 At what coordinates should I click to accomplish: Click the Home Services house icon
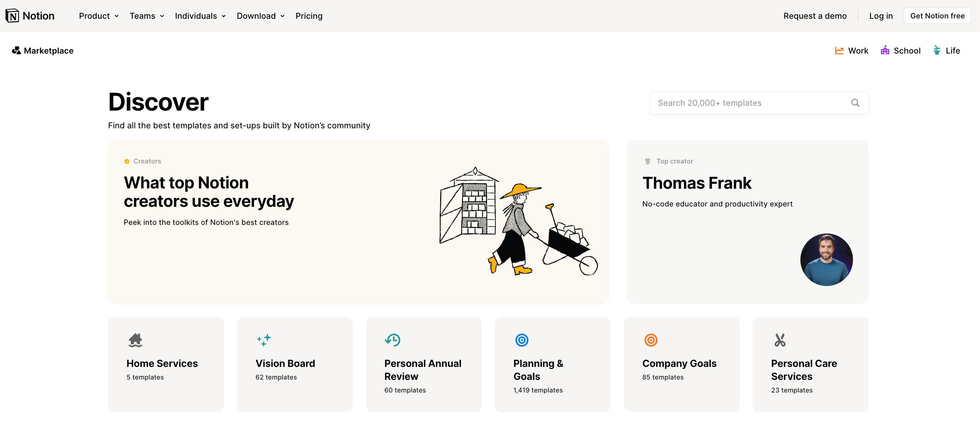click(x=135, y=340)
